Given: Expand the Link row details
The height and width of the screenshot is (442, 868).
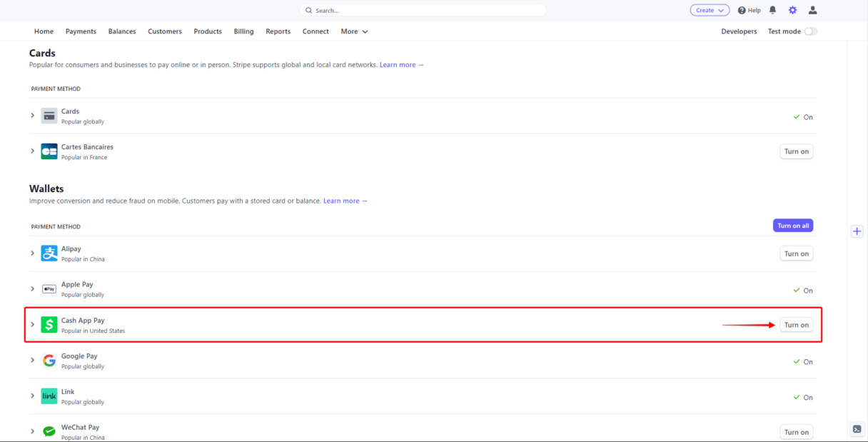Looking at the screenshot, I should click(32, 396).
